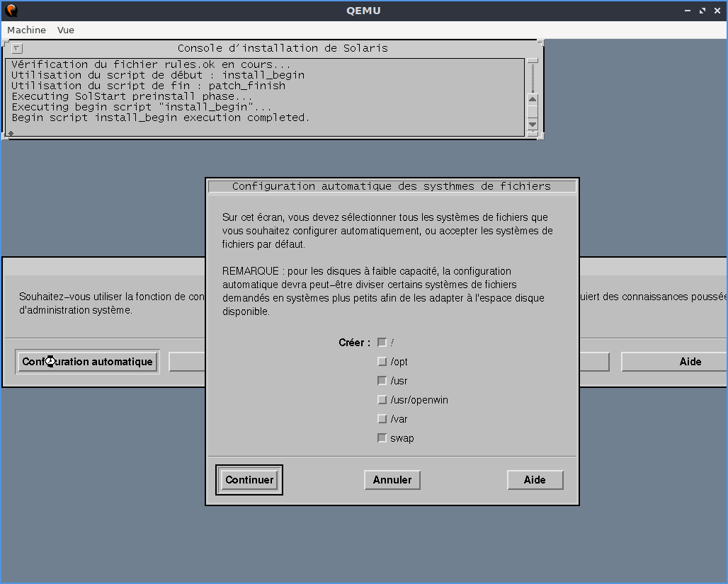Click the paragraph starting 'Sur cet écran'

pos(387,231)
